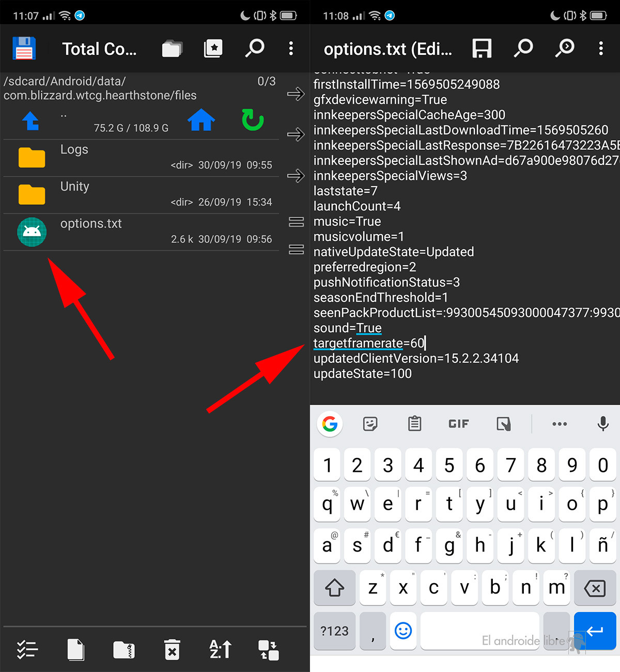Tap the number 6 key
The width and height of the screenshot is (620, 672).
(x=480, y=465)
